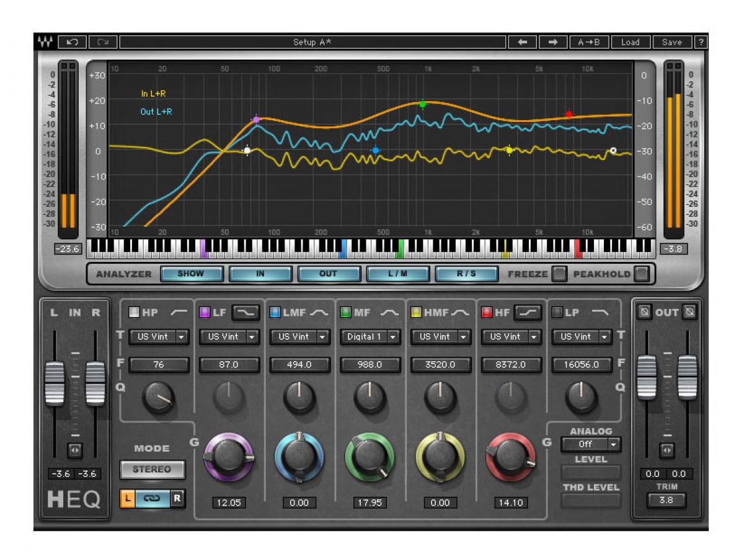
Task: Click the undo arrow button
Action: 73,42
